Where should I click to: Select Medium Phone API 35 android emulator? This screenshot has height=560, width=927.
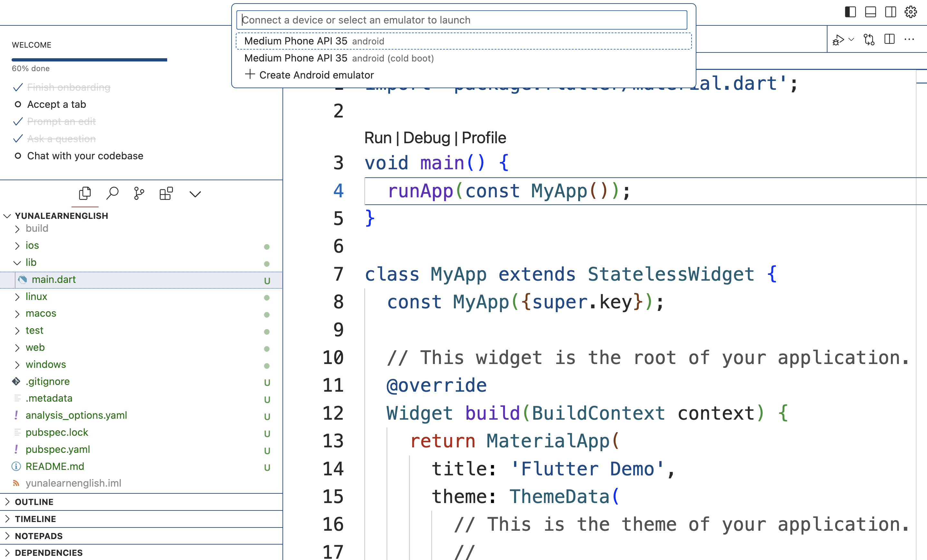tap(463, 41)
